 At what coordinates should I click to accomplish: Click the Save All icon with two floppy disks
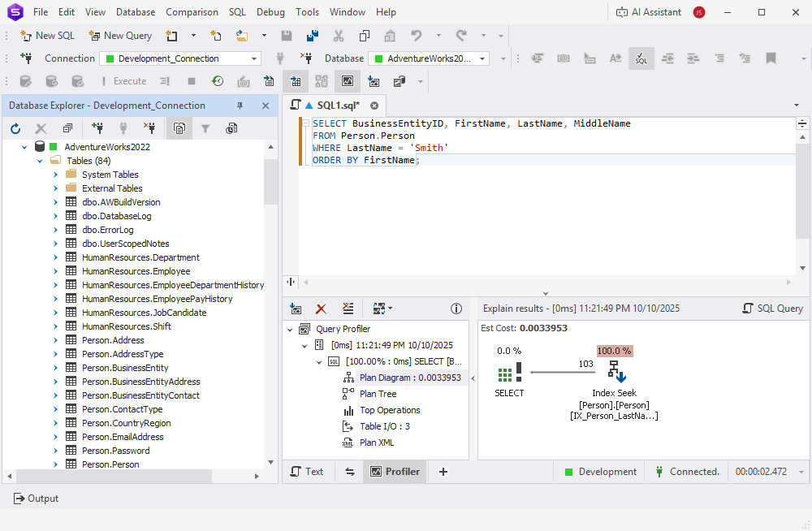click(313, 36)
